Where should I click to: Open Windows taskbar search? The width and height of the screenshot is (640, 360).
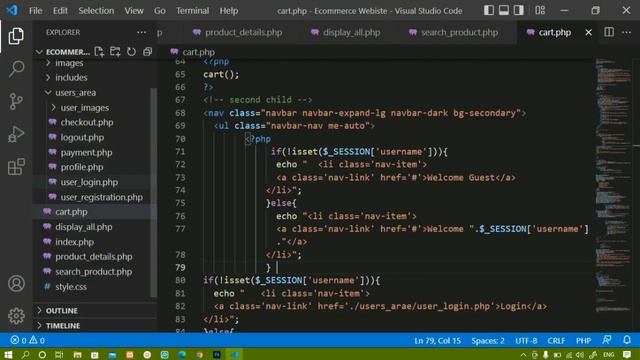(x=25, y=355)
